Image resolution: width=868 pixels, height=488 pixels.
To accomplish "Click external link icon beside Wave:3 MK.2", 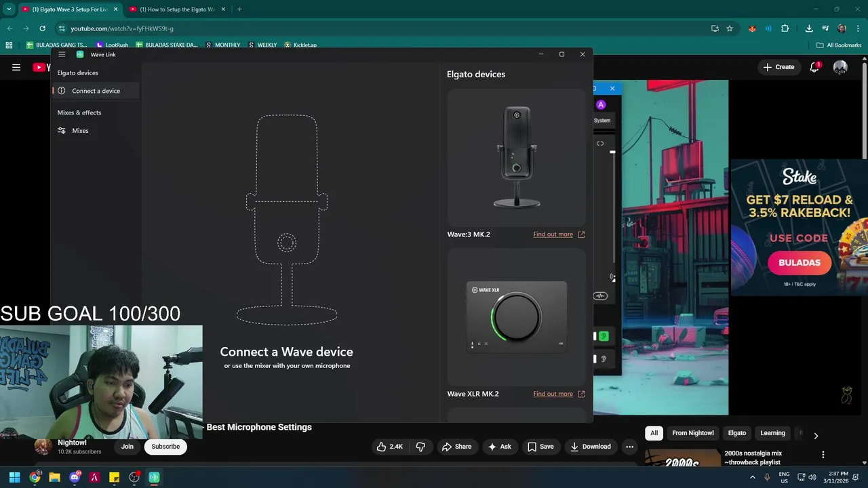I will (x=581, y=235).
